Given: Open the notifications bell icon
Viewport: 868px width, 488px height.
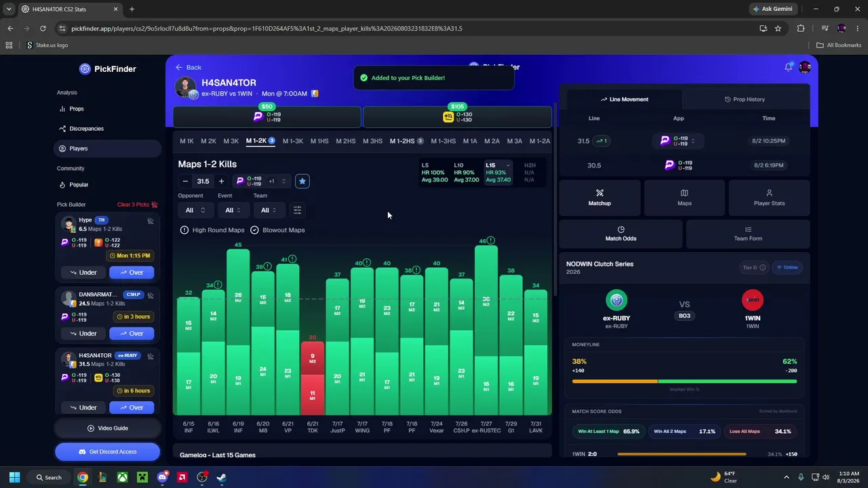Looking at the screenshot, I should (789, 67).
